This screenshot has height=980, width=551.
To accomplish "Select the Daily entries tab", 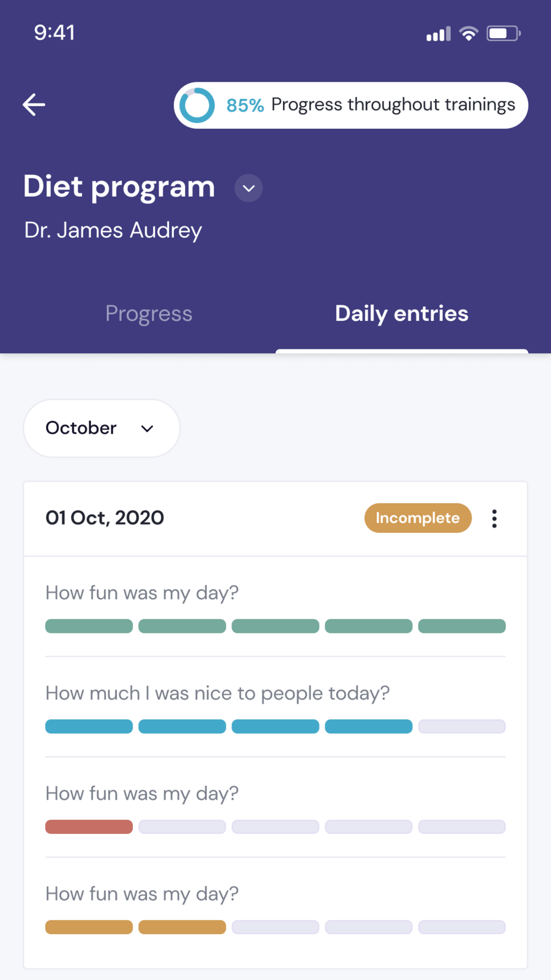I will coord(402,314).
